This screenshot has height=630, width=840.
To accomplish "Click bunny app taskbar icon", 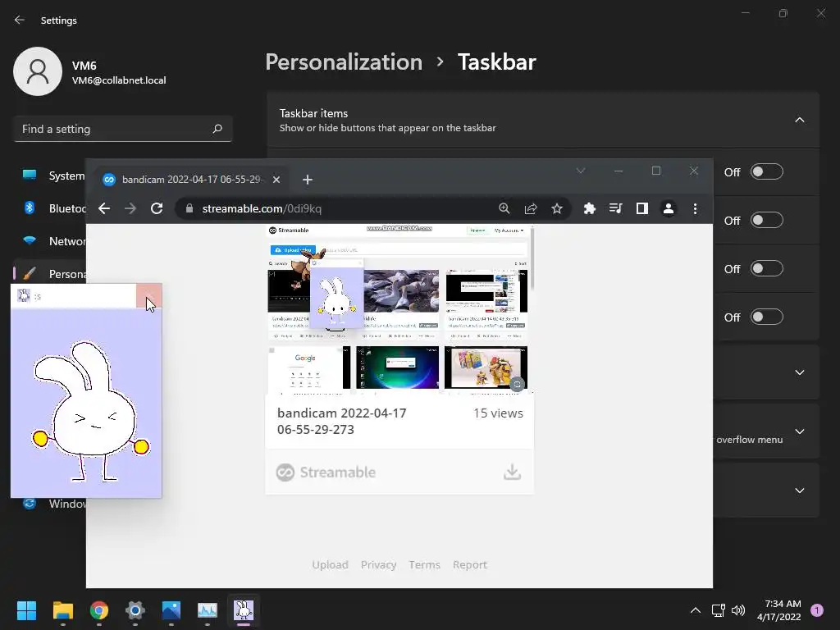I will tap(244, 610).
